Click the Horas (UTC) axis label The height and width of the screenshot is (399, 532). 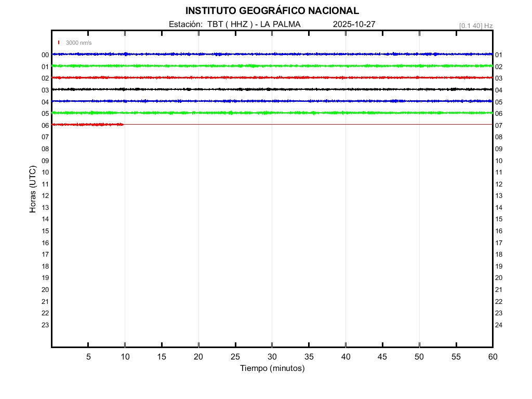pyautogui.click(x=33, y=190)
